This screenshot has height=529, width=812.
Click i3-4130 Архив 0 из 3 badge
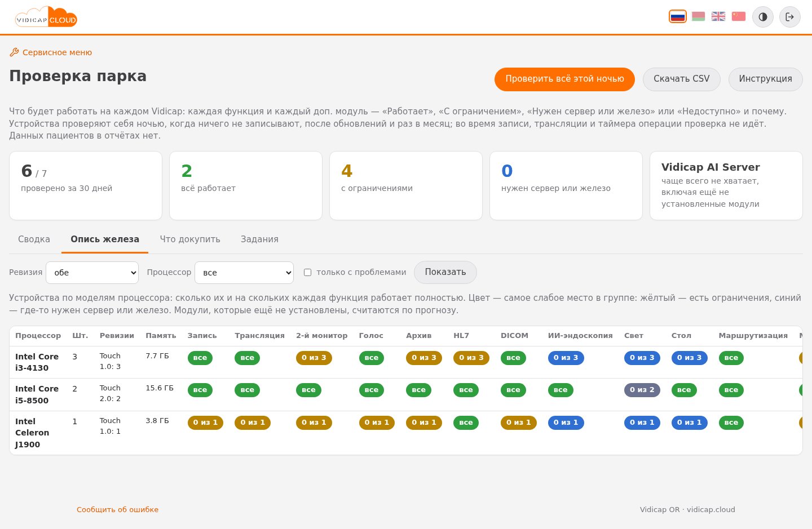(424, 358)
